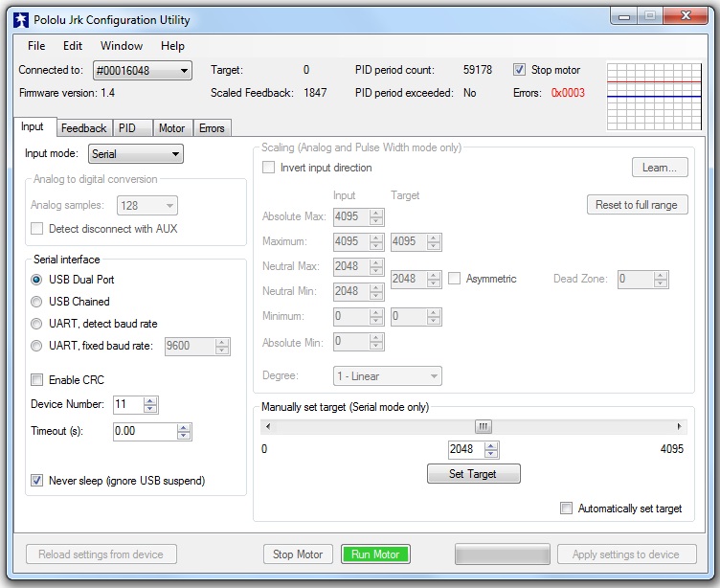
Task: Click the 0x0003 errors code
Action: click(568, 93)
